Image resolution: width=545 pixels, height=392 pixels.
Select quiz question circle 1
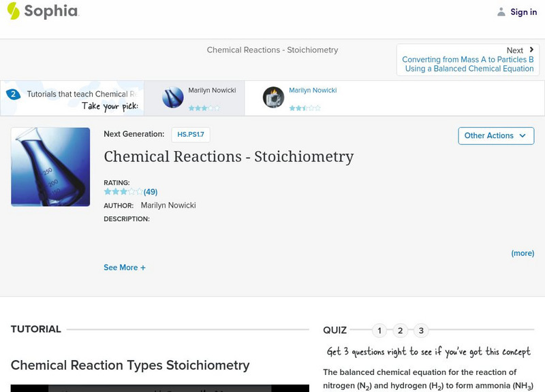tap(379, 329)
